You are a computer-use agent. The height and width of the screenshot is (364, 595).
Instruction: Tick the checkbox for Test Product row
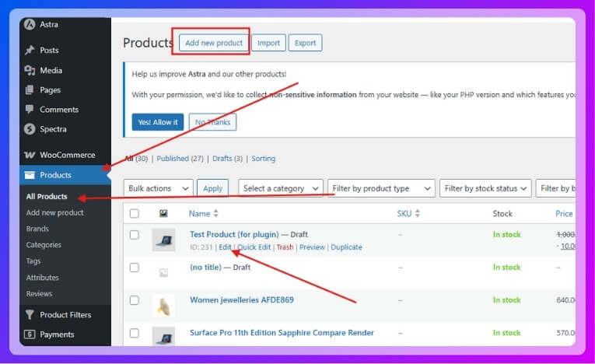[135, 234]
